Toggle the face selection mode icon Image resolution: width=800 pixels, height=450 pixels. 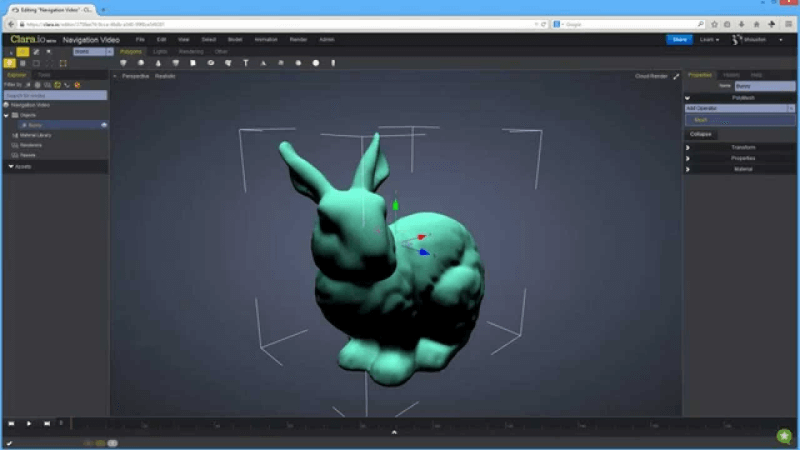tap(22, 63)
